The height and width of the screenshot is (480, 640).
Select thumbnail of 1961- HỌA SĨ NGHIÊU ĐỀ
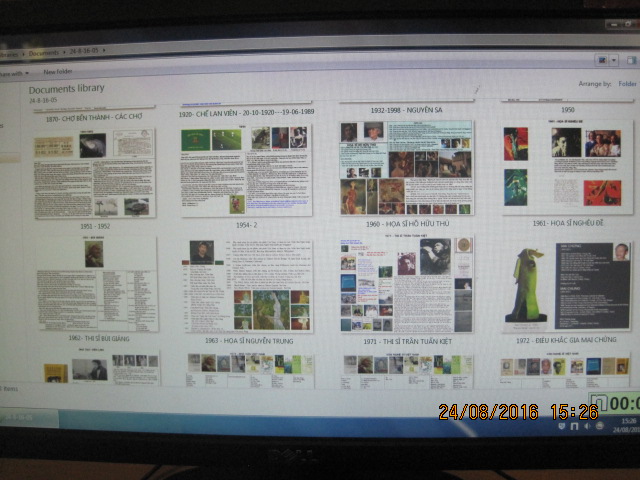(567, 167)
